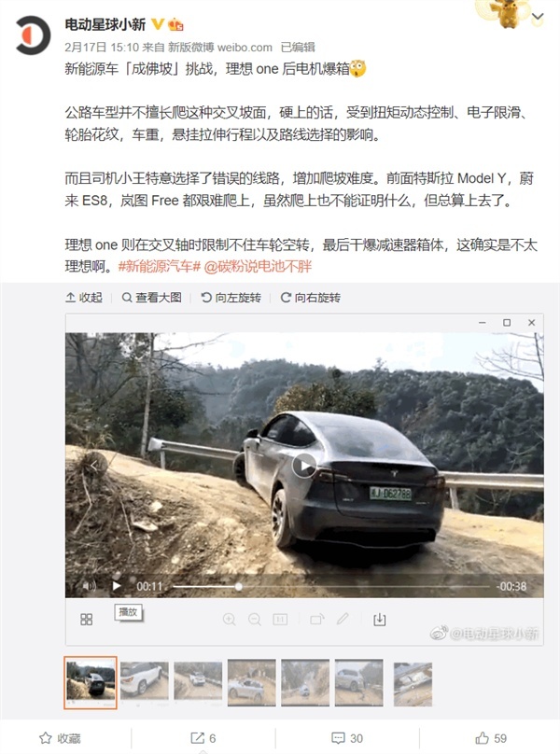Go to previous image with left arrow
Image resolution: width=560 pixels, height=754 pixels.
94,465
